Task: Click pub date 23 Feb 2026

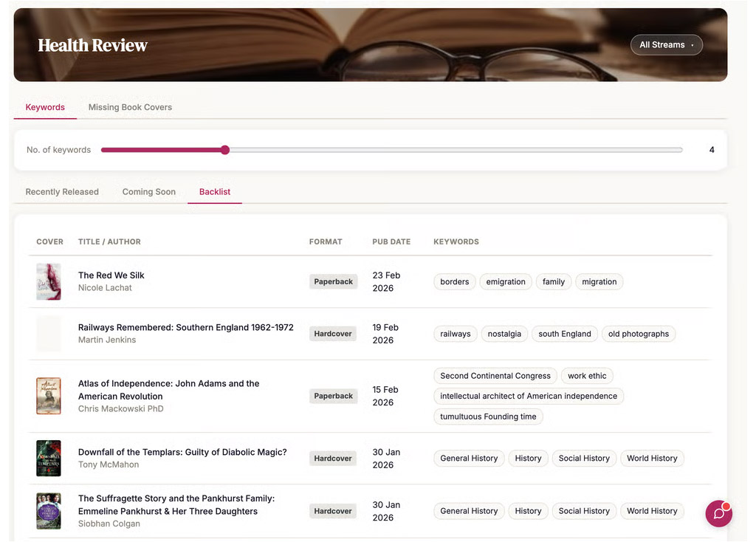Action: [386, 281]
